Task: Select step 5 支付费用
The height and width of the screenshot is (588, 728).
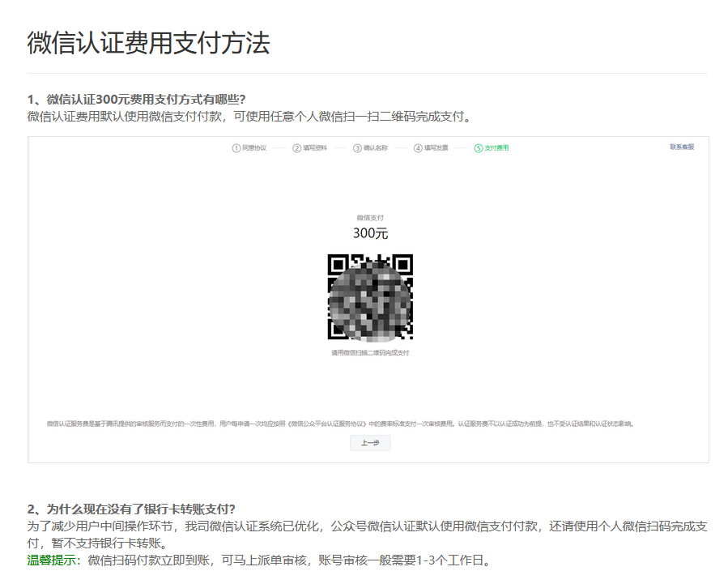Action: point(492,148)
